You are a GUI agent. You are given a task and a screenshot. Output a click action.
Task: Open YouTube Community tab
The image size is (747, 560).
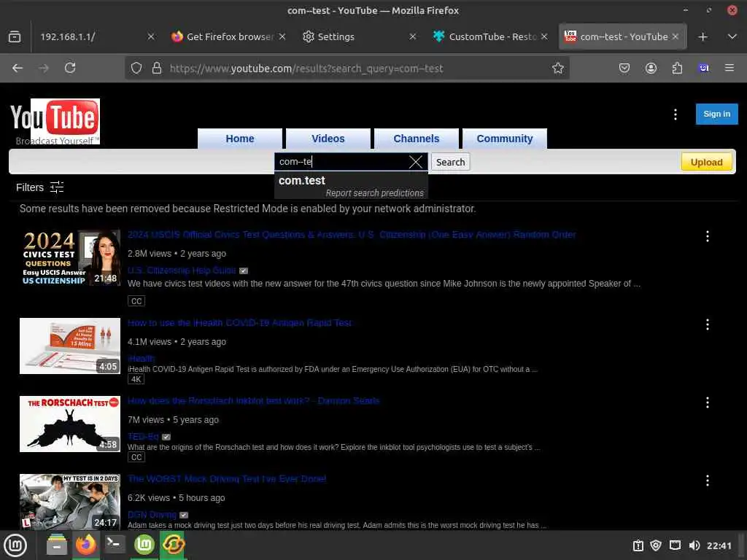505,139
